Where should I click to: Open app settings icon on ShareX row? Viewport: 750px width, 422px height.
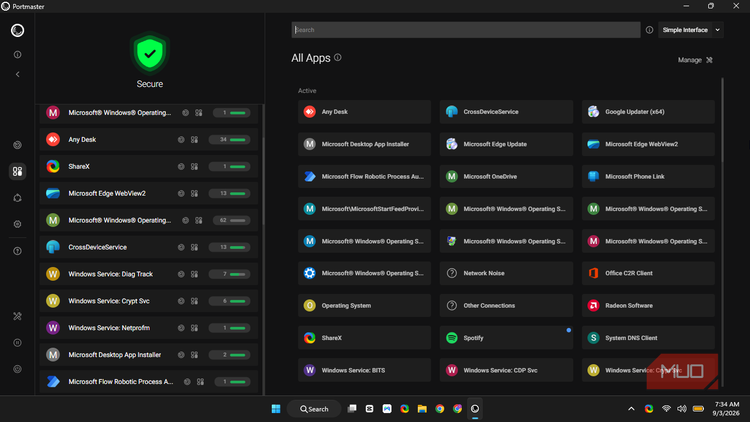tap(195, 167)
